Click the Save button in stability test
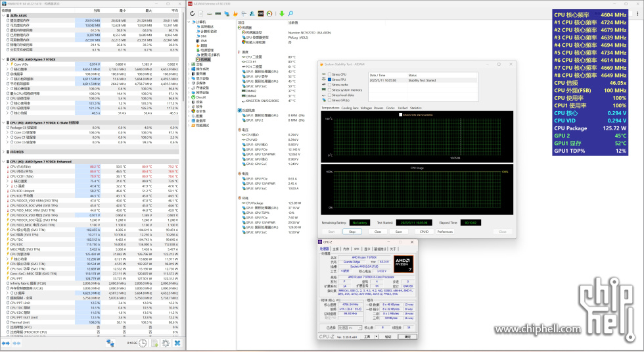Viewport: 644px width, 352px height. click(398, 232)
